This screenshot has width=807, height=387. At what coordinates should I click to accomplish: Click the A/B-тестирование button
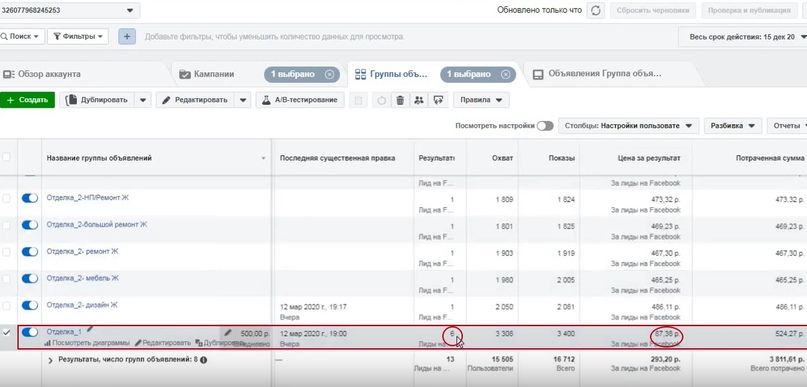point(300,100)
